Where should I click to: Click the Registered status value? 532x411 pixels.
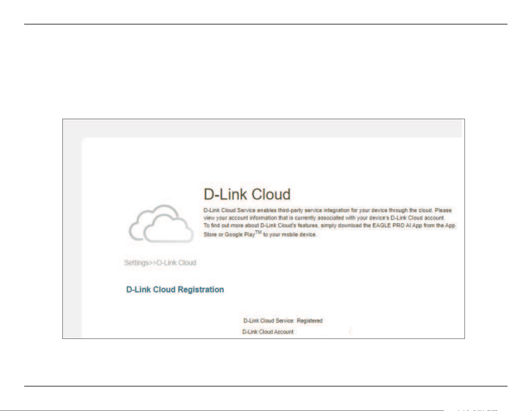[x=310, y=321]
